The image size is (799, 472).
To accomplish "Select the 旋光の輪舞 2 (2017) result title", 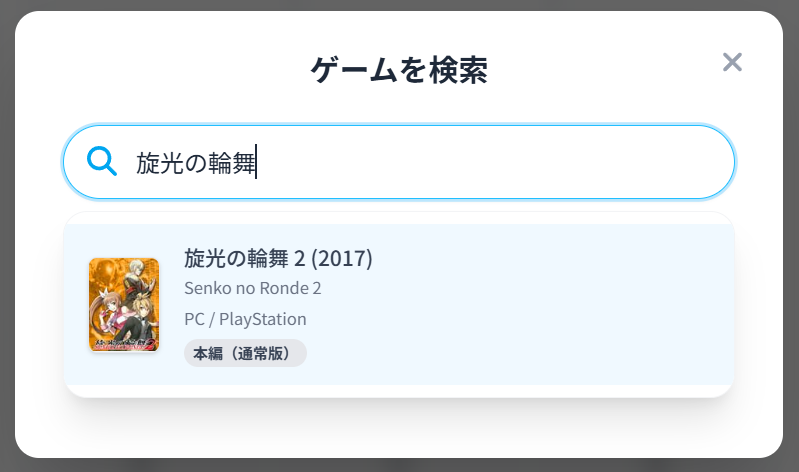I will coord(278,258).
